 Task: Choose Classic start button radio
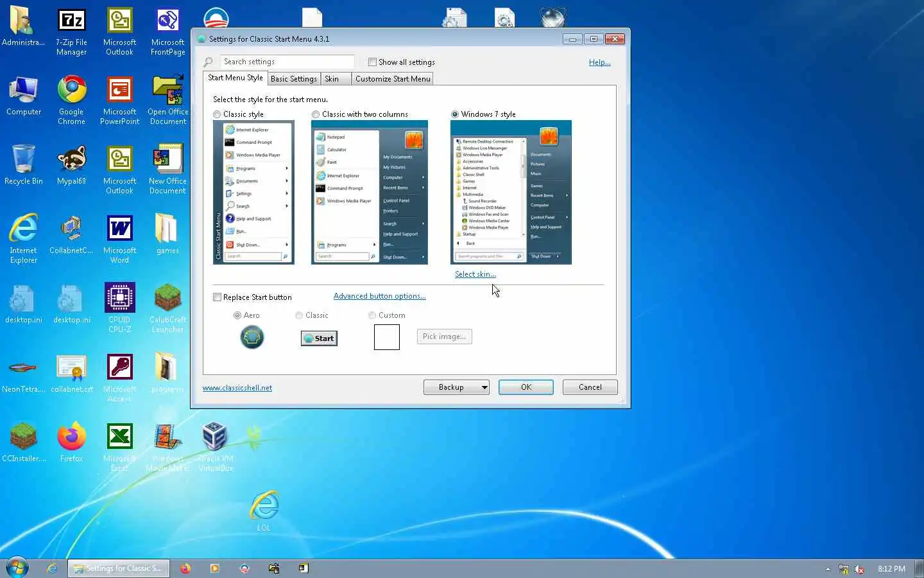pyautogui.click(x=299, y=315)
